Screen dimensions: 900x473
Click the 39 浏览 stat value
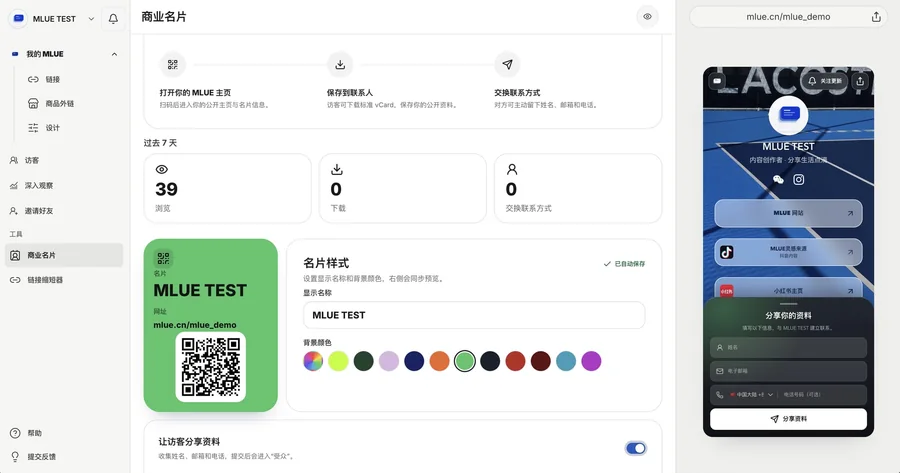pos(166,189)
